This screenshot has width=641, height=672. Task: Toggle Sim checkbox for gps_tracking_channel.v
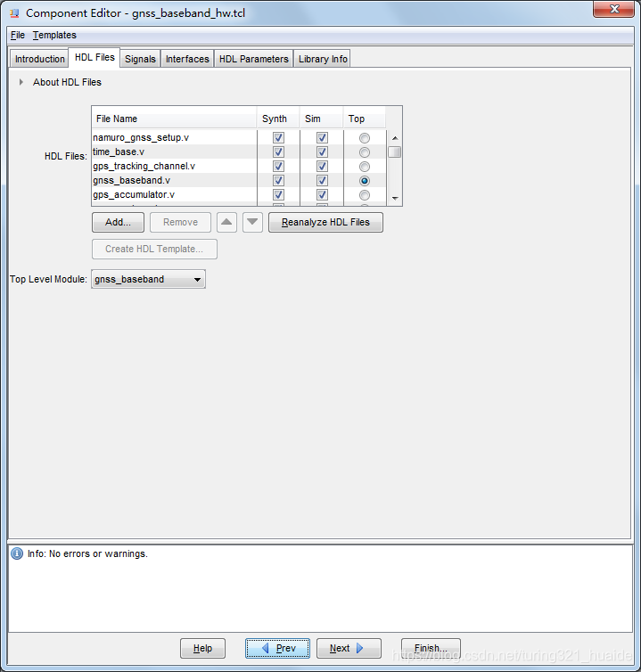pyautogui.click(x=322, y=167)
